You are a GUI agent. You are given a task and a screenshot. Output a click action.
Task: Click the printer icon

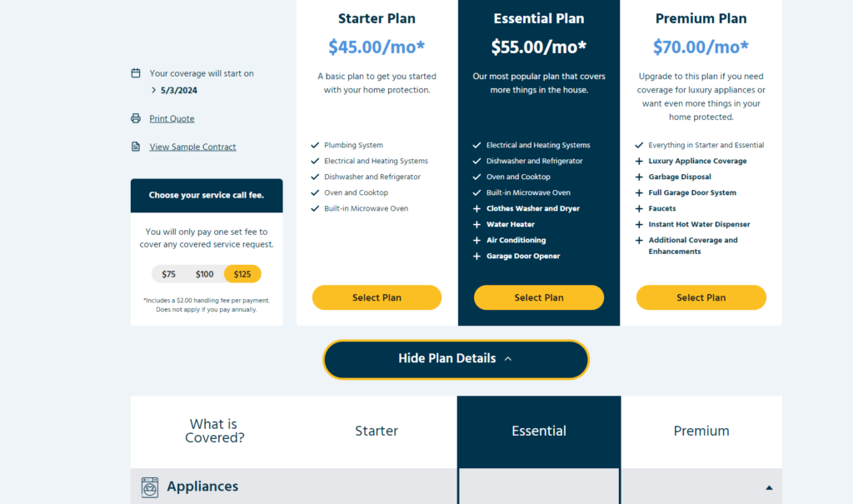[x=136, y=118]
